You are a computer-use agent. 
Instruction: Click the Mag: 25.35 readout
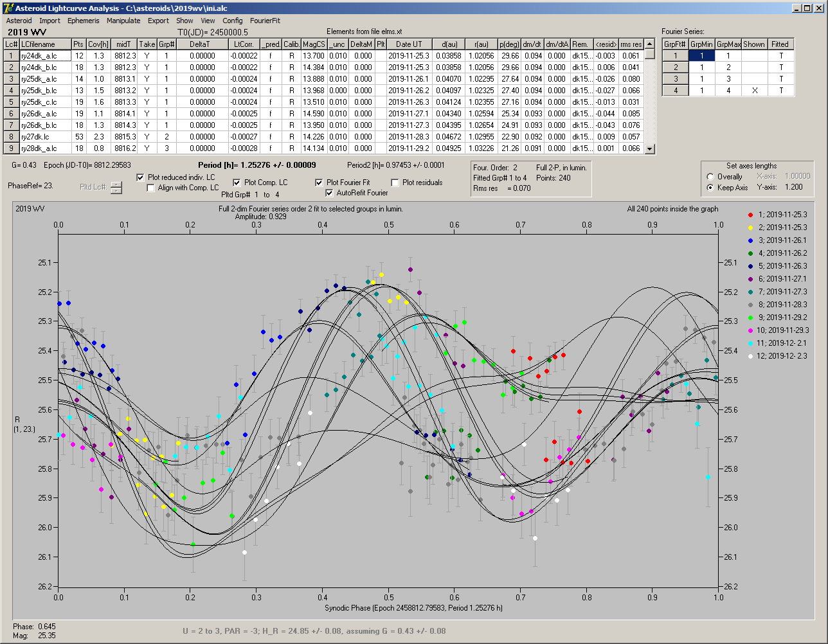coord(34,635)
